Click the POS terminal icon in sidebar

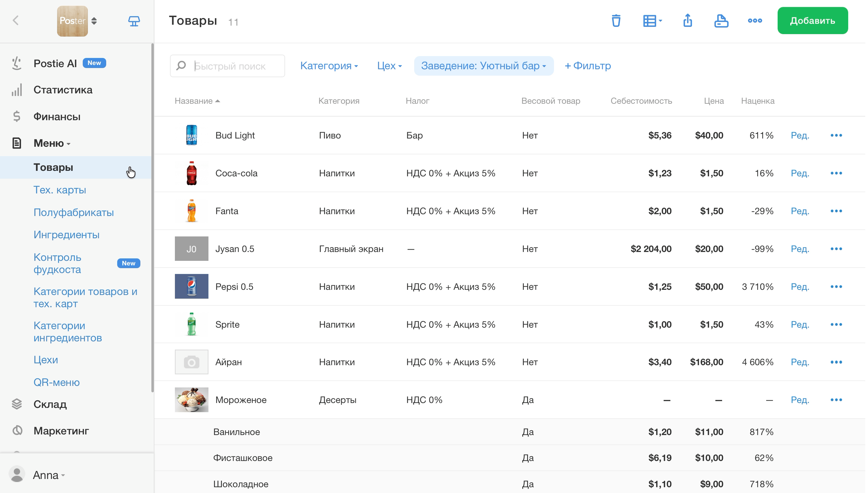(x=134, y=21)
